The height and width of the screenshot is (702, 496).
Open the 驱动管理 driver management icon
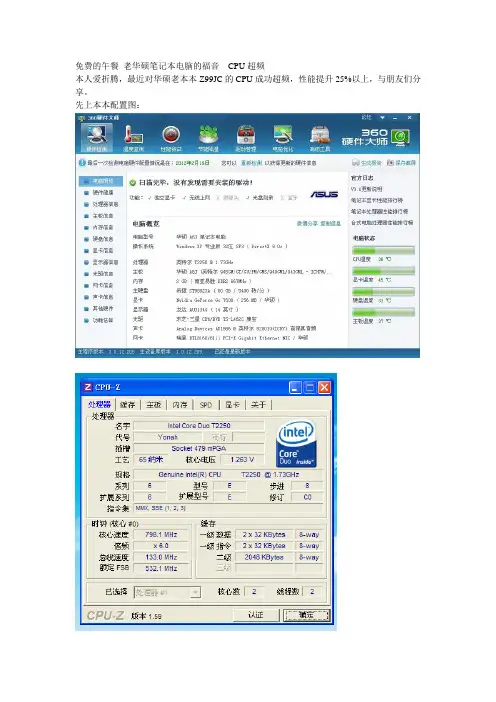pos(246,138)
